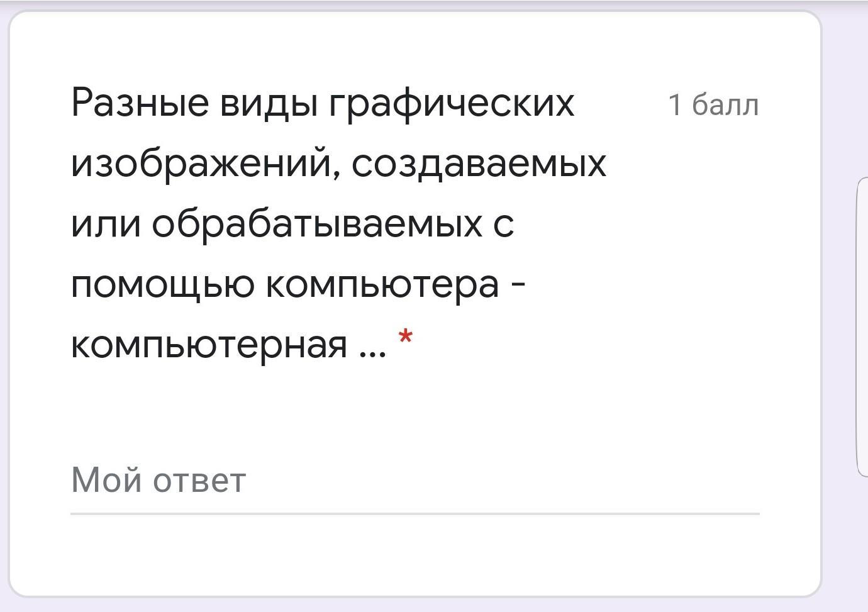The width and height of the screenshot is (868, 612).
Task: Click the lavender page background outside the card
Action: tap(844, 547)
